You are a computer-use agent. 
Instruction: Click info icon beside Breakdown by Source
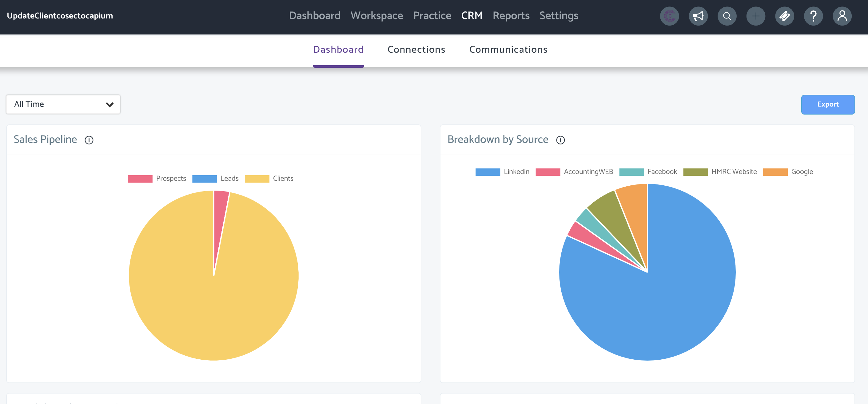coord(560,140)
